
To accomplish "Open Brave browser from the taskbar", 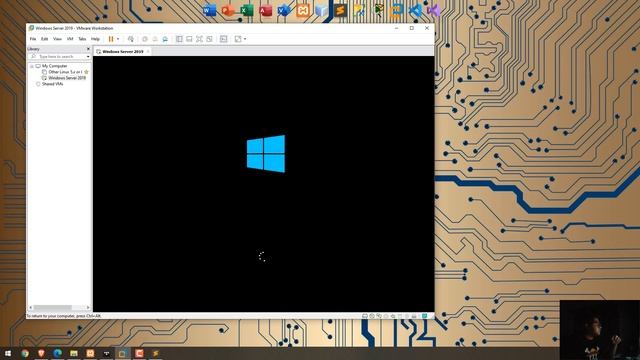I will pyautogui.click(x=41, y=353).
